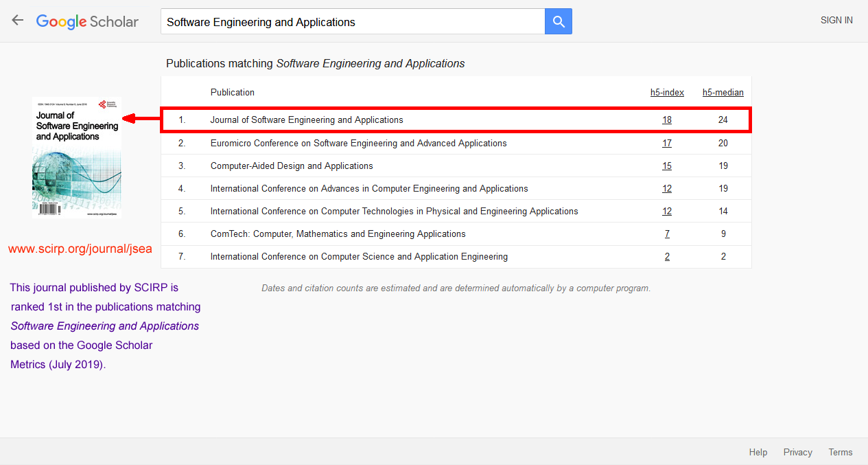Select 'ComTech: Computer, Mathematics and Engineering Applications' text

tap(338, 234)
